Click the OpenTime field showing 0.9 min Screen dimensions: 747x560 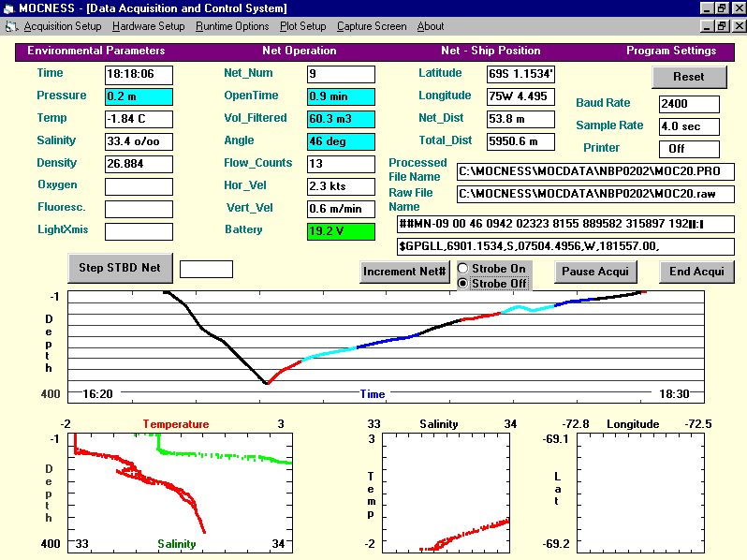[341, 96]
